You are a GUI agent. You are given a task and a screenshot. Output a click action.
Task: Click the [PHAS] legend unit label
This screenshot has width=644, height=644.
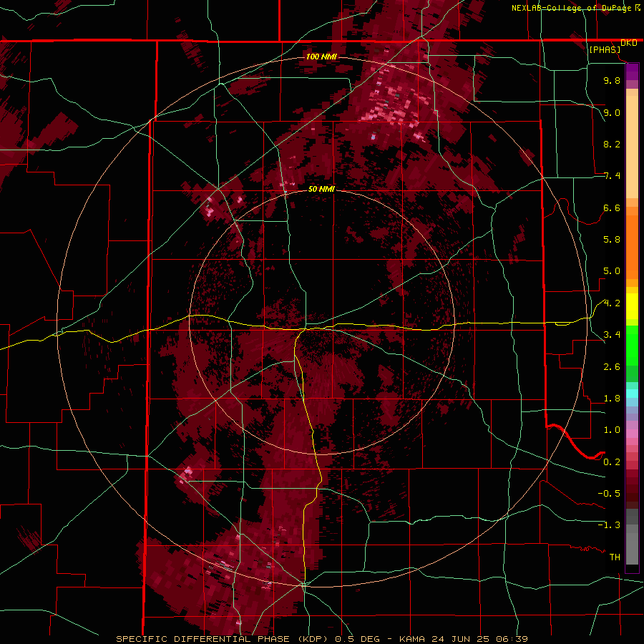coord(605,49)
